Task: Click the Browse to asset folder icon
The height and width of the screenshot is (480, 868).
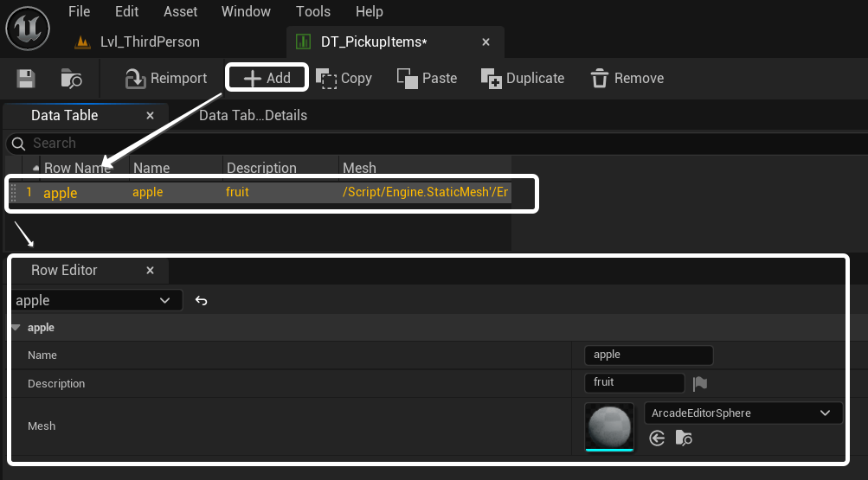Action: 71,79
